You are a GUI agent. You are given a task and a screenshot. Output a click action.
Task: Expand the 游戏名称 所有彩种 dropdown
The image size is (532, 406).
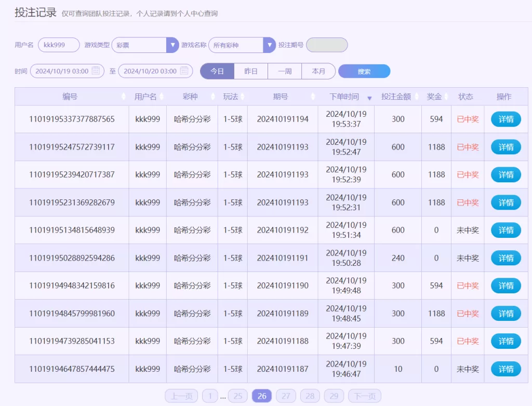coord(269,45)
